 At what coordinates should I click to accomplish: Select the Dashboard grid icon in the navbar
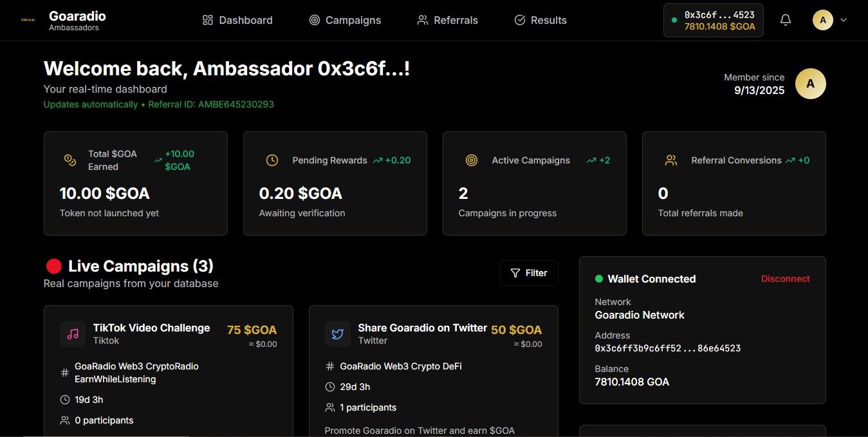tap(207, 20)
